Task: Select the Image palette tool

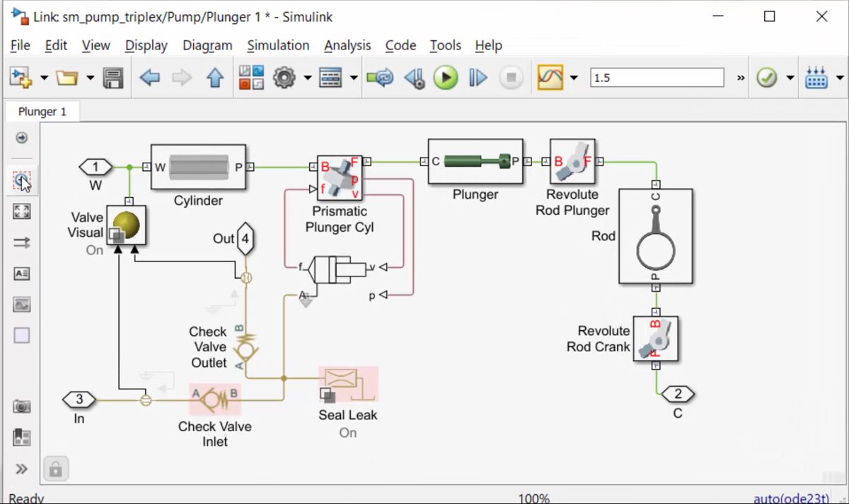Action: tap(22, 305)
